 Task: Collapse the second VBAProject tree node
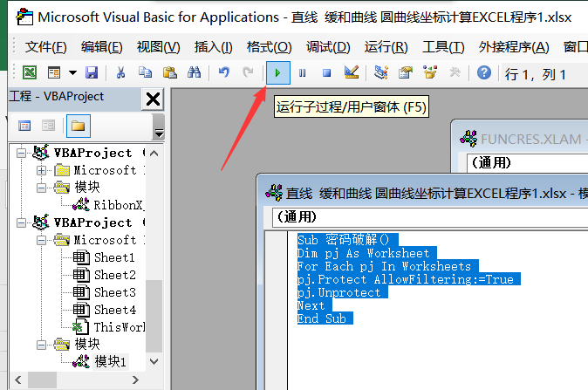click(22, 222)
